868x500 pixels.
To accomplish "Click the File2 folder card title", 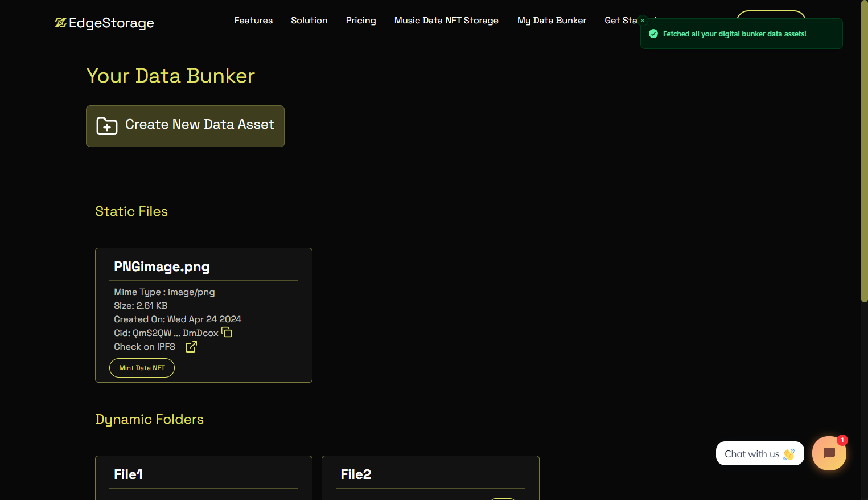I will click(356, 474).
